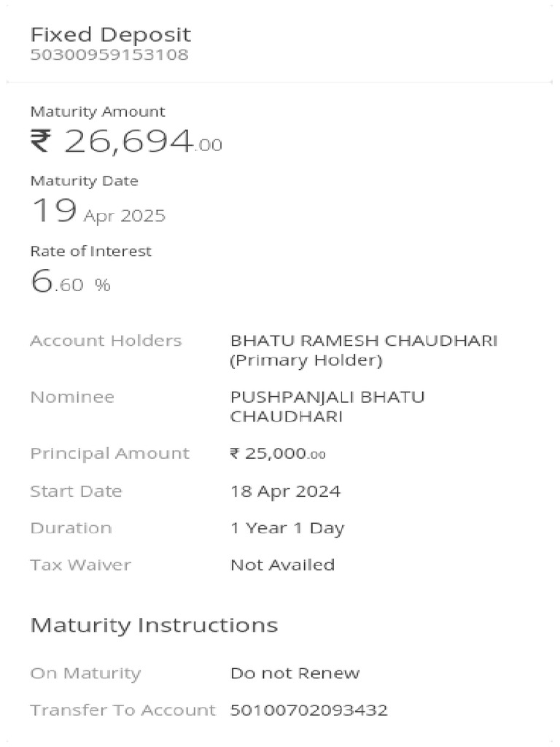Click the duration value 1 Year 1 Day
560x747 pixels.
pyautogui.click(x=287, y=528)
